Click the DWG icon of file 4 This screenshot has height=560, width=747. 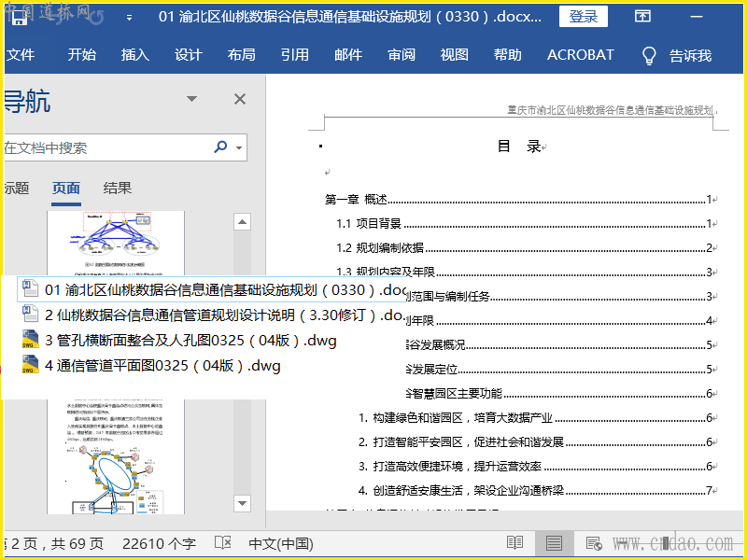(x=31, y=364)
